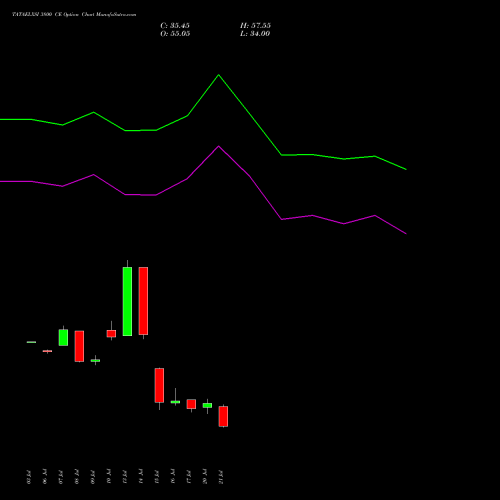Click the low value L: 34.00
Viewport: 500px width, 500px height.
pos(255,34)
